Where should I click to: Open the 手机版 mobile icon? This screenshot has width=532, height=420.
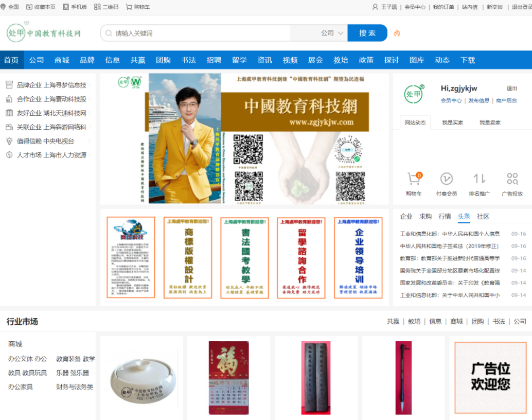tap(66, 7)
